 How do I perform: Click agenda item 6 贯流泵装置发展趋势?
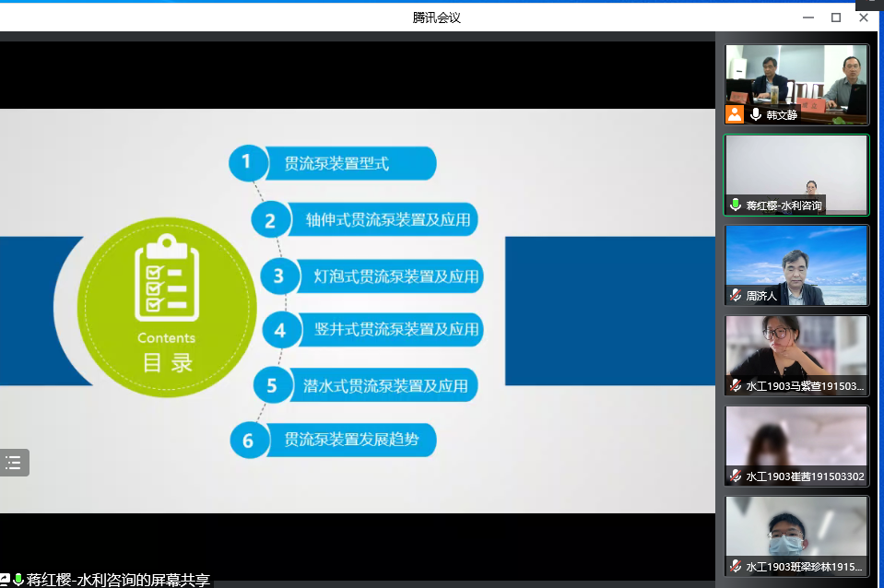[x=350, y=440]
